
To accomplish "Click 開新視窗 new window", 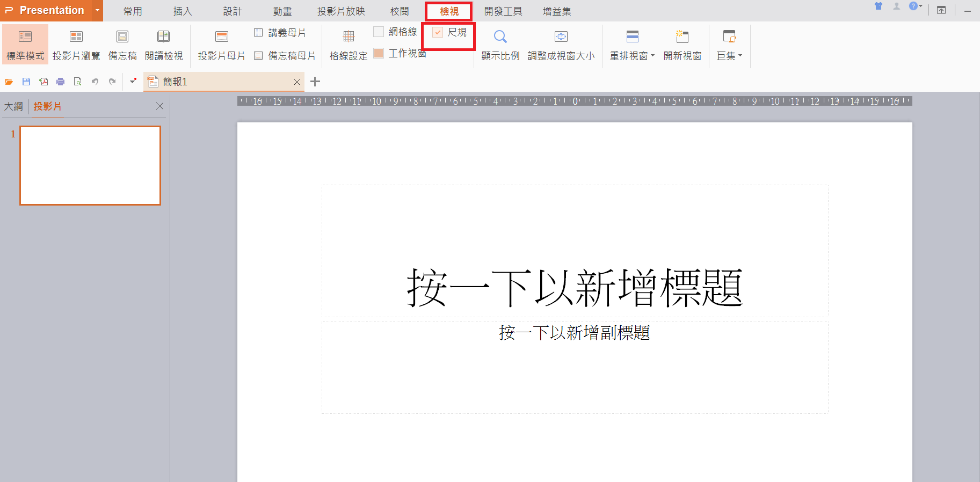I will 682,45.
